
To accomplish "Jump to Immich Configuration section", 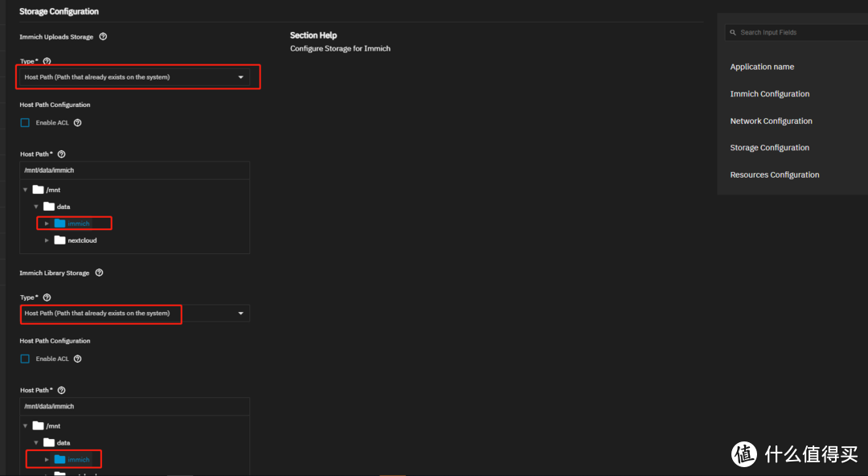I will click(x=769, y=93).
